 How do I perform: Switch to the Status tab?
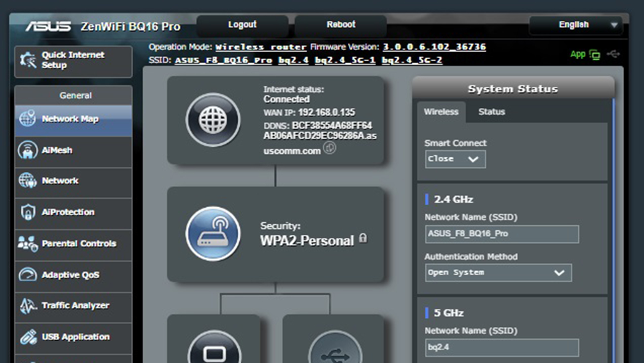tap(491, 112)
